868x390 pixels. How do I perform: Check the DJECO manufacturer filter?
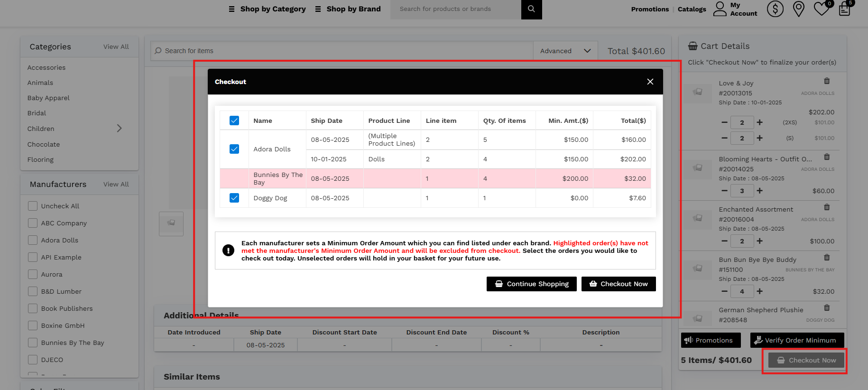(33, 360)
